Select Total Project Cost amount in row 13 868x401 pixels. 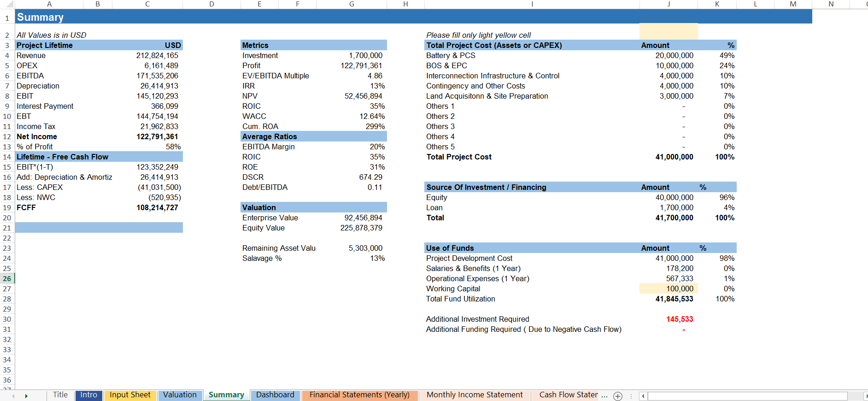click(674, 157)
